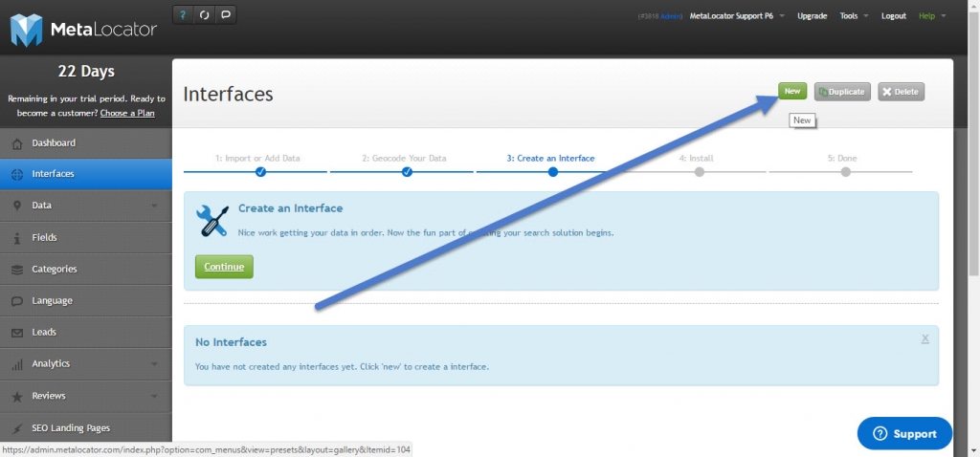Viewport: 980px width, 457px height.
Task: Click the Dashboard house icon
Action: point(17,143)
